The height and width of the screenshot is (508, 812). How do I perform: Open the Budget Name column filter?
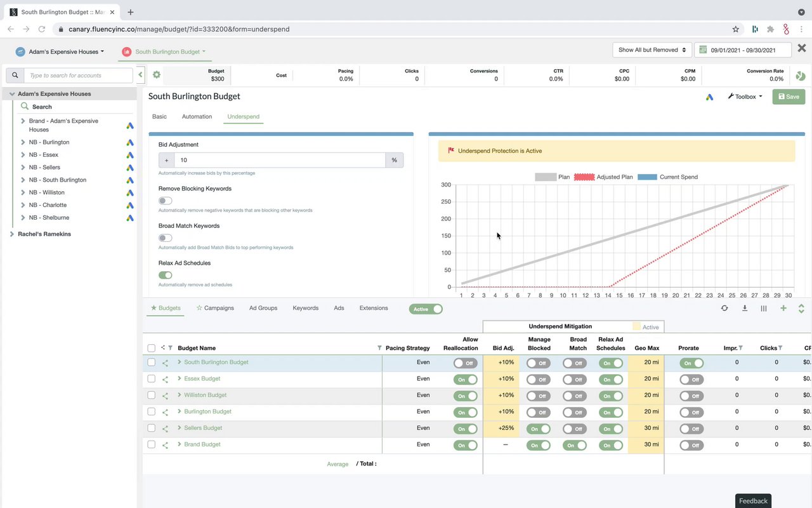point(379,348)
